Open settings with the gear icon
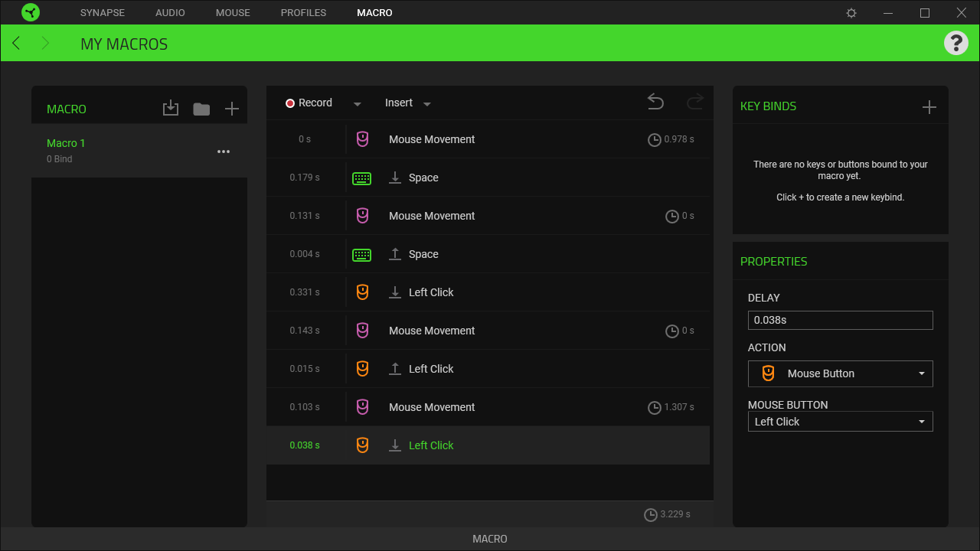Viewport: 980px width, 551px height. coord(851,13)
